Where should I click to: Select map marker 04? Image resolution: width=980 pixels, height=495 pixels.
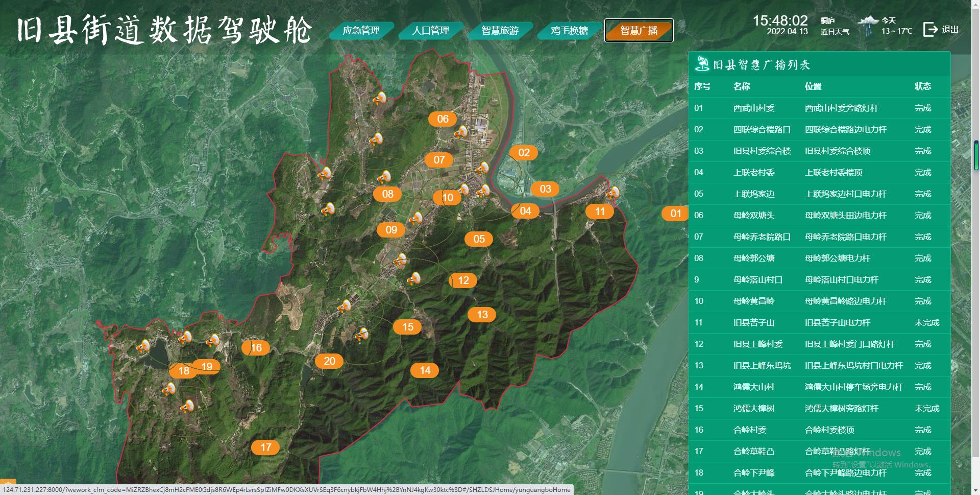click(x=525, y=211)
